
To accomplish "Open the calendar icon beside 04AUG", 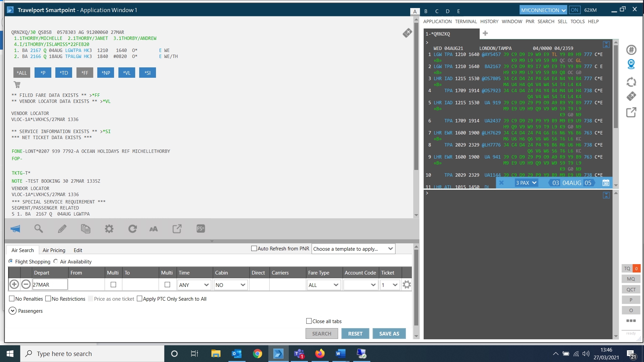I will coord(605,183).
